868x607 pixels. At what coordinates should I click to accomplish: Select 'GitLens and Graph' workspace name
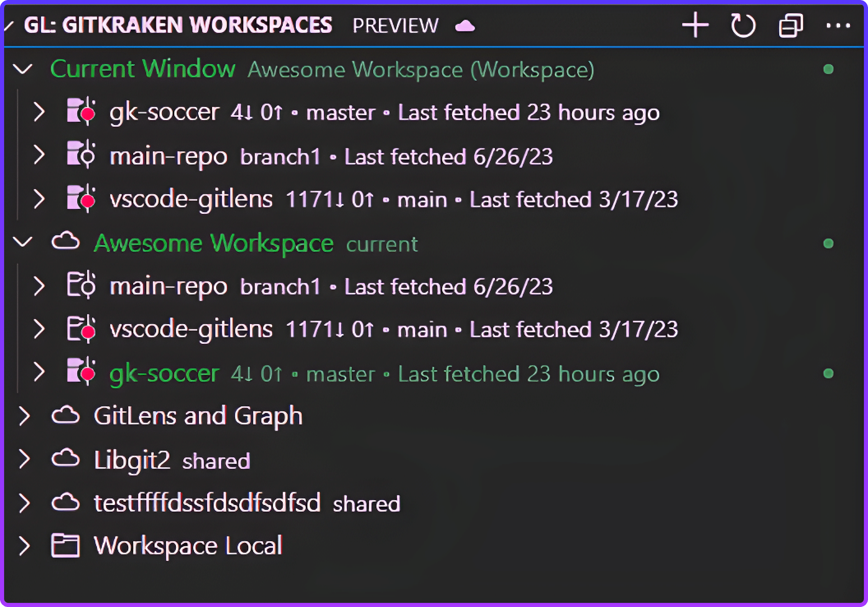(198, 416)
